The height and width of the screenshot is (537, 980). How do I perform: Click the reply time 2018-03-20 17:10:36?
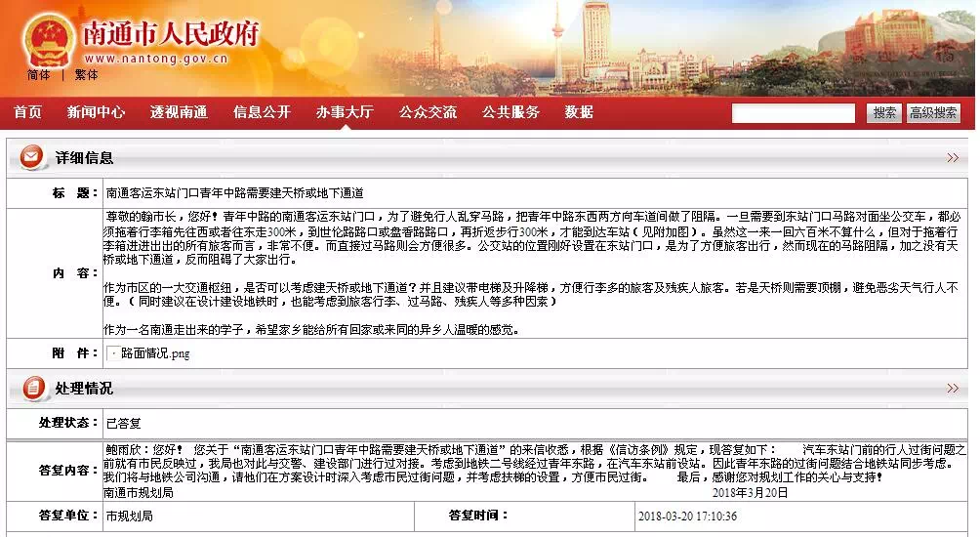click(687, 516)
